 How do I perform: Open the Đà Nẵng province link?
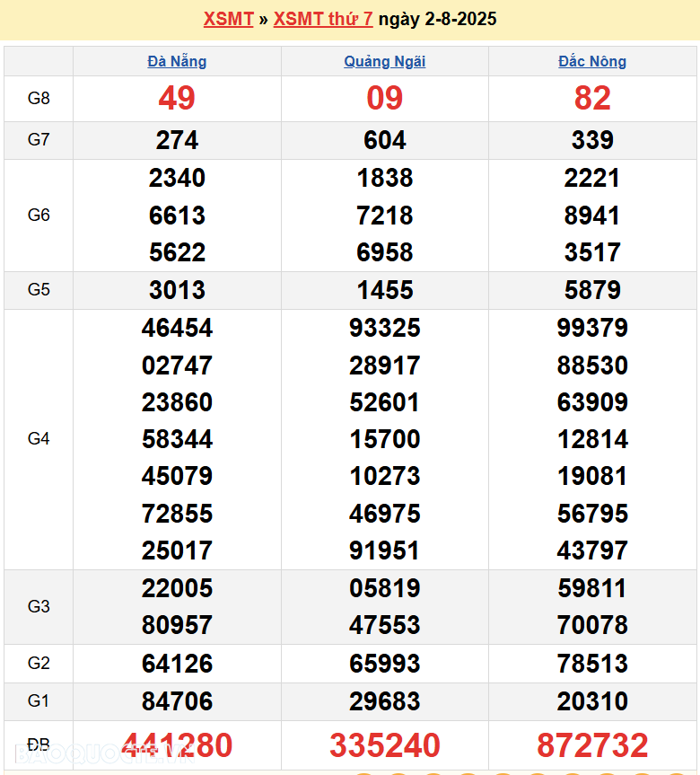(x=177, y=61)
